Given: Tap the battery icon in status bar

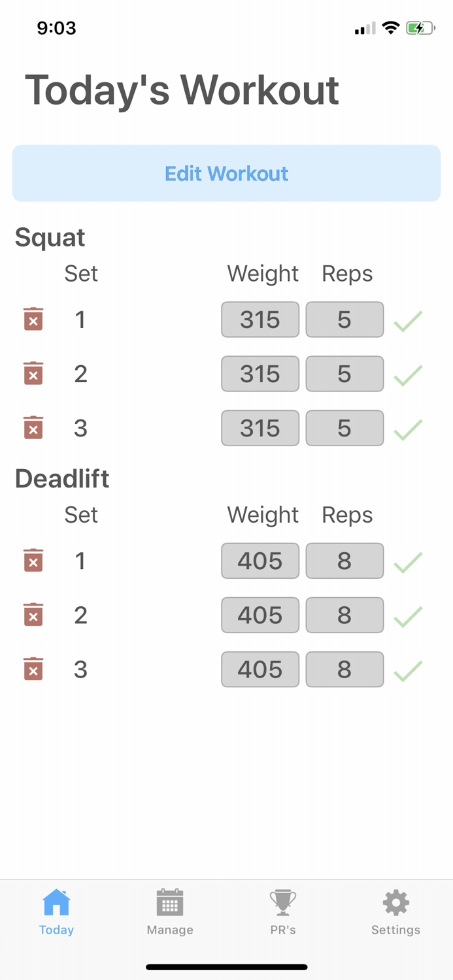Looking at the screenshot, I should (420, 28).
